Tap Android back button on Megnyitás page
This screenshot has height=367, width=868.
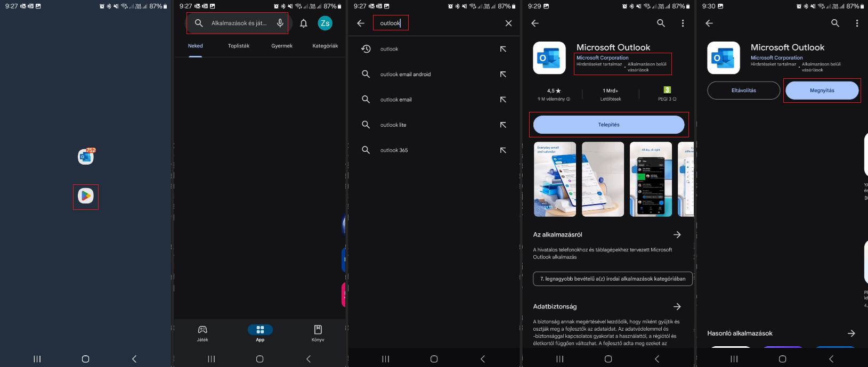(x=831, y=359)
